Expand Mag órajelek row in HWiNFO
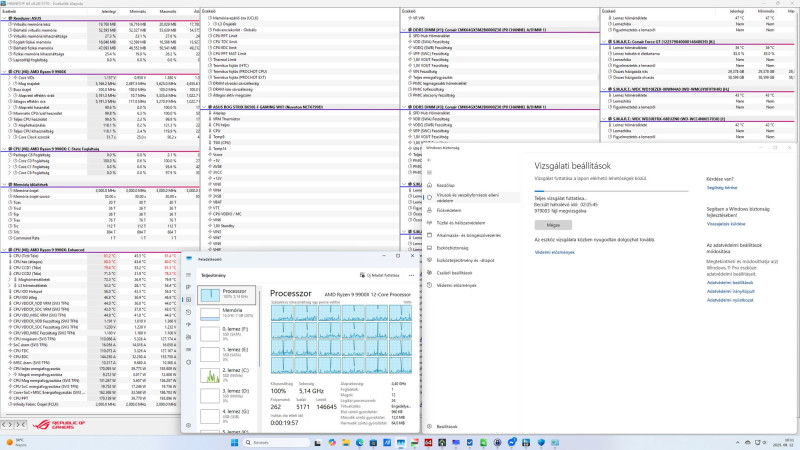Viewport: 800px width, 450px height. coord(10,83)
